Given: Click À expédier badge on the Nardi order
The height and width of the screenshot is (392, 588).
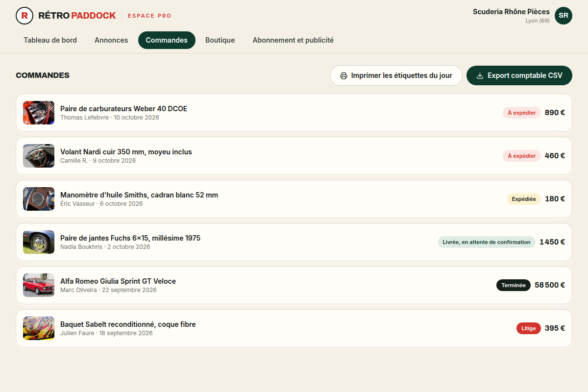Looking at the screenshot, I should [522, 156].
